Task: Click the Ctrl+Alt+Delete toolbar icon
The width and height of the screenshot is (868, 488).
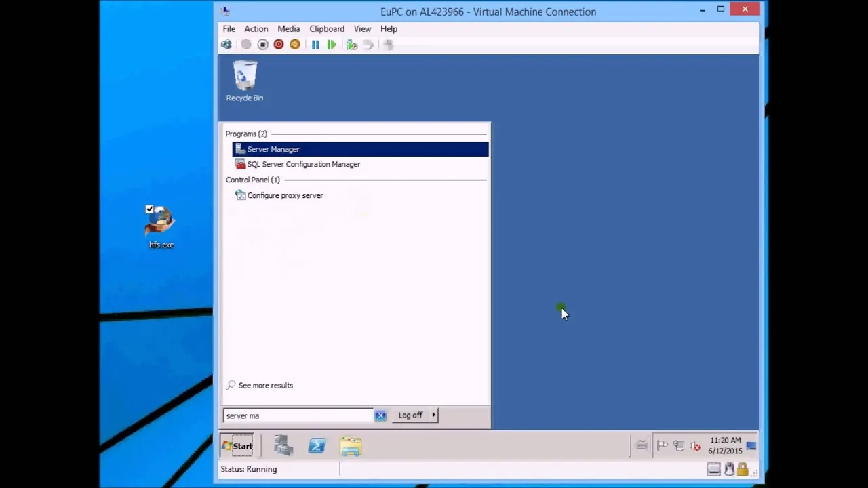Action: [226, 45]
